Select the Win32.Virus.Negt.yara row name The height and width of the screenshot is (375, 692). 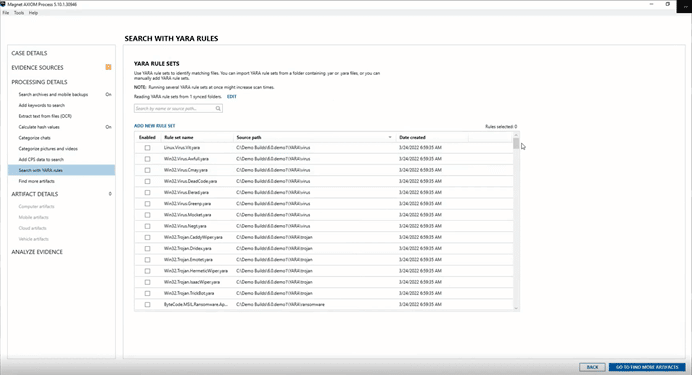(x=185, y=226)
